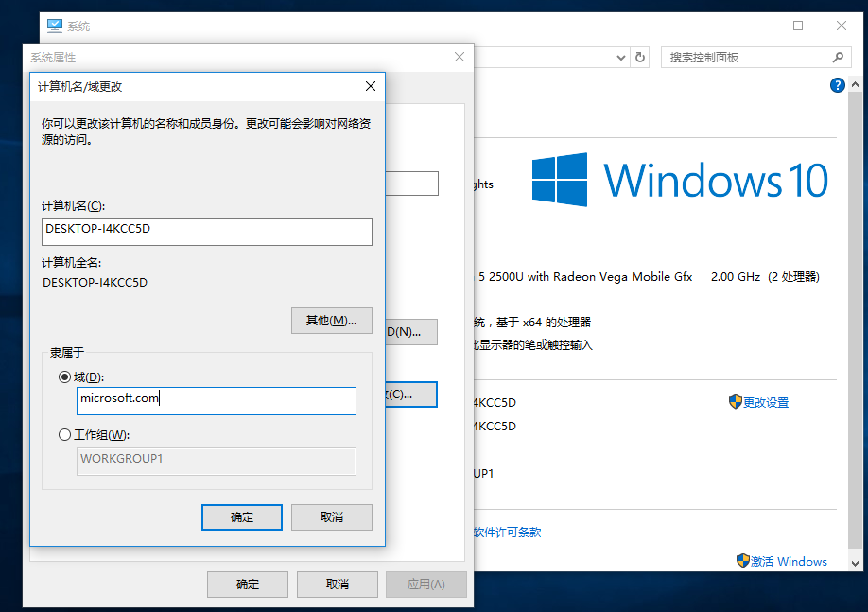Click the scrollbar up arrow in 系统 window

point(856,85)
